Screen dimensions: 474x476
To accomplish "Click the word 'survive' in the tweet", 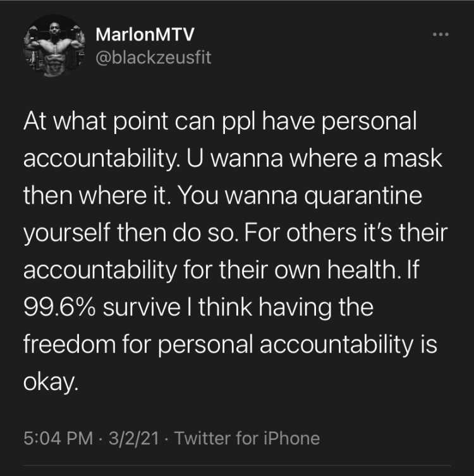I will tap(142, 307).
